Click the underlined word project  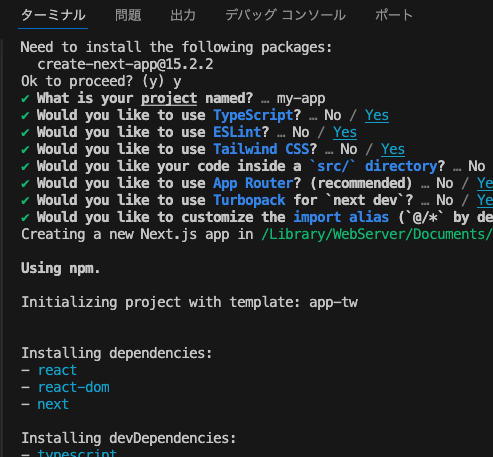pyautogui.click(x=169, y=99)
